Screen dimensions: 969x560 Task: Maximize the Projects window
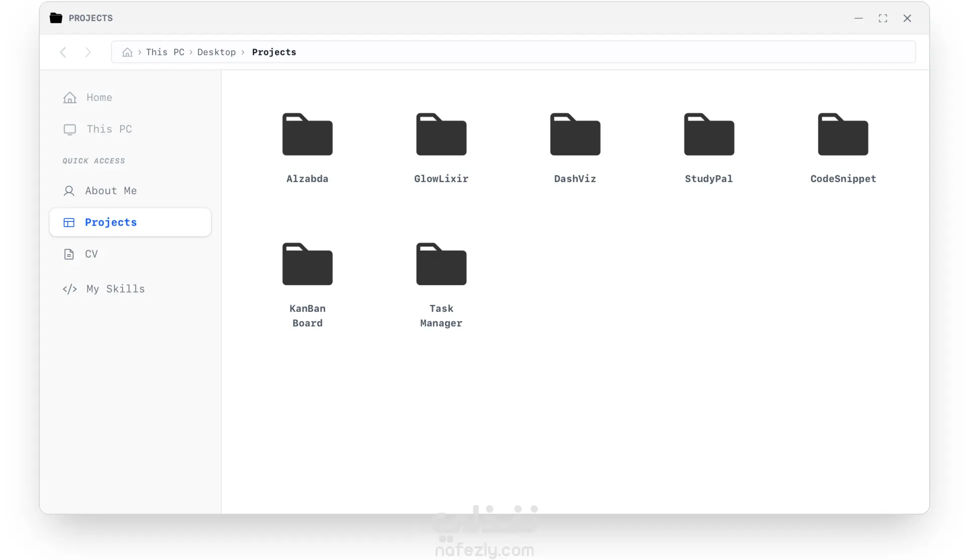click(883, 18)
